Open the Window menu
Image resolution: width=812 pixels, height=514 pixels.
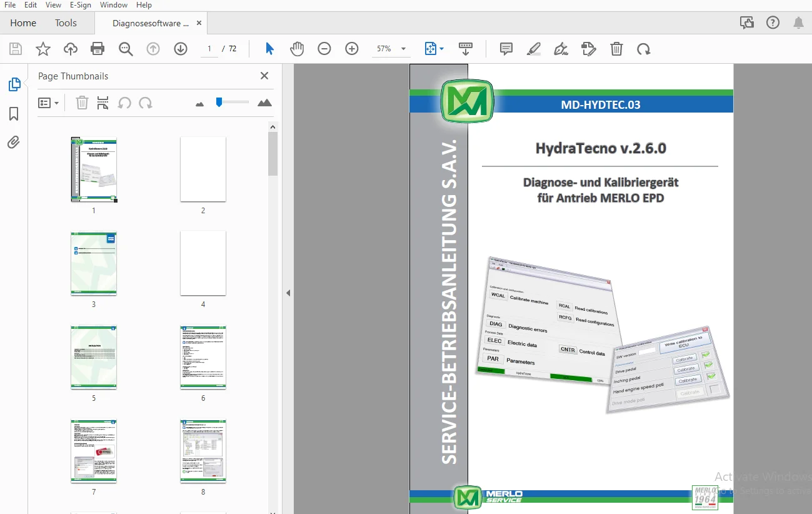pyautogui.click(x=114, y=5)
